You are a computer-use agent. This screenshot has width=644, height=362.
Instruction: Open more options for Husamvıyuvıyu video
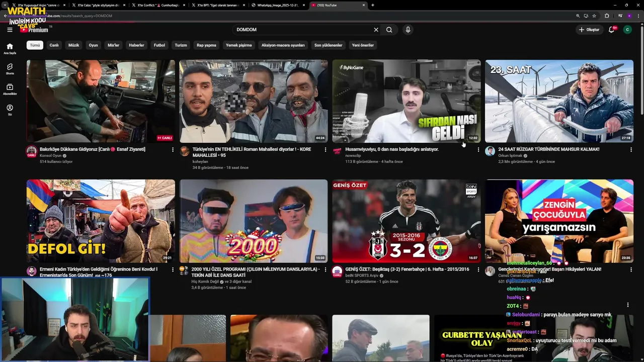[x=478, y=150]
